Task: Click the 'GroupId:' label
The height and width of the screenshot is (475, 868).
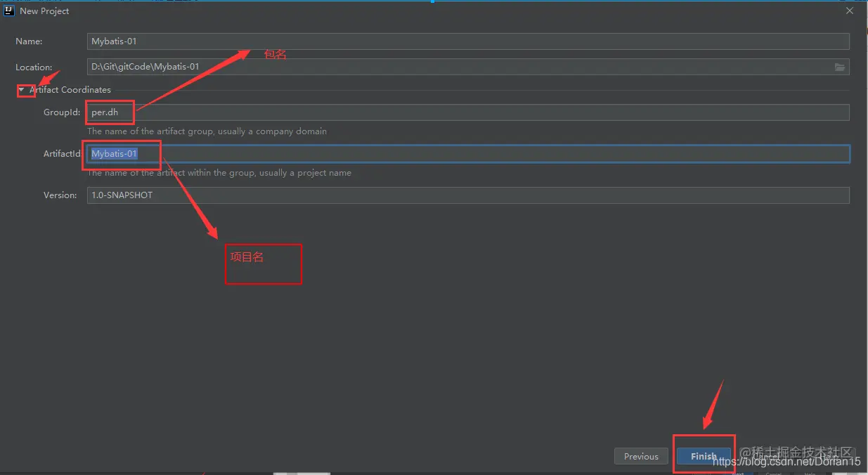Action: click(62, 112)
